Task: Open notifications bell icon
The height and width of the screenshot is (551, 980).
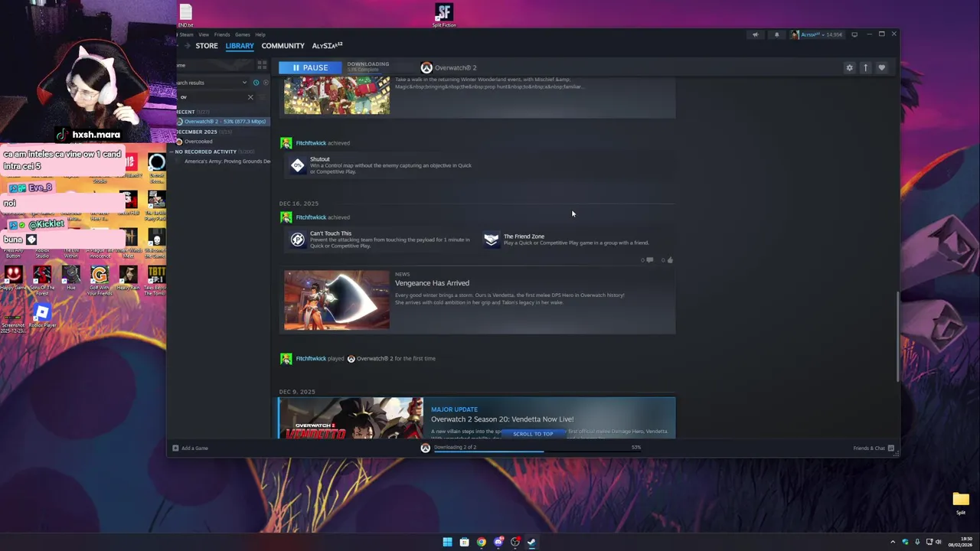Action: pos(776,34)
